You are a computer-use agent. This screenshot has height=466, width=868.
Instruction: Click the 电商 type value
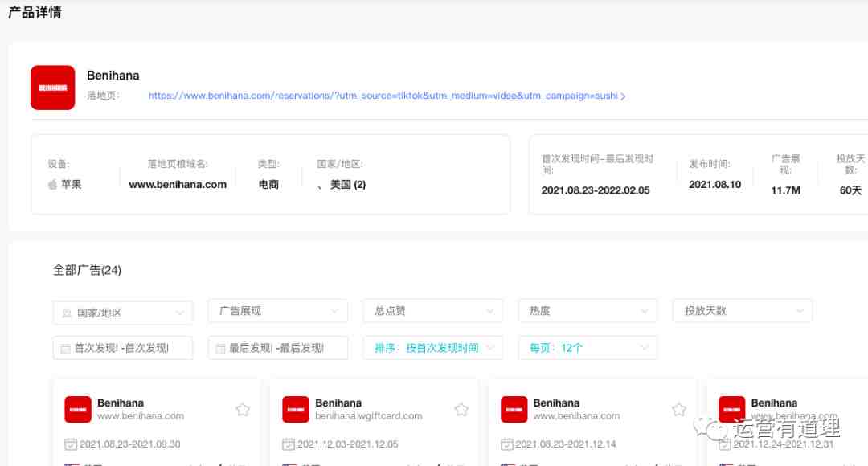pyautogui.click(x=268, y=184)
